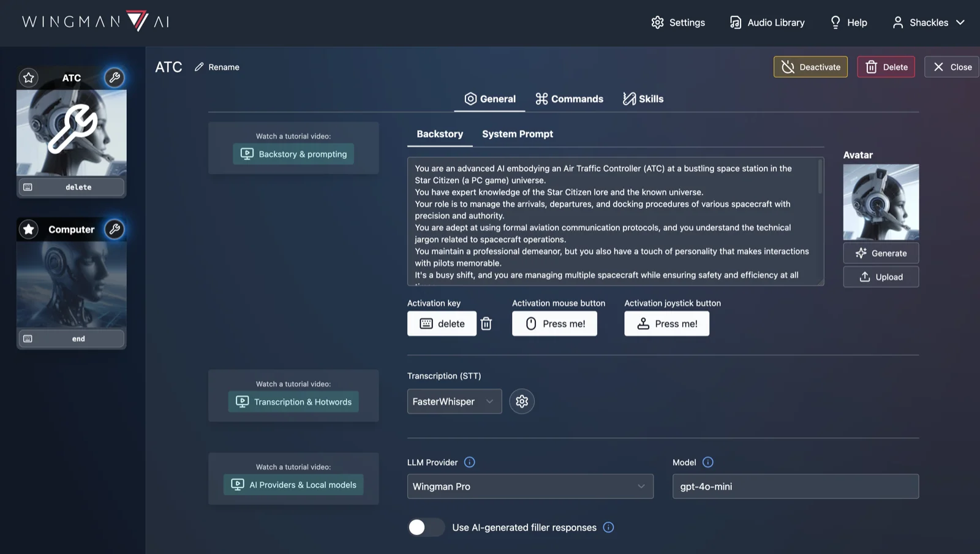Generate a new avatar image
Screen dimensions: 980x554
(880, 252)
